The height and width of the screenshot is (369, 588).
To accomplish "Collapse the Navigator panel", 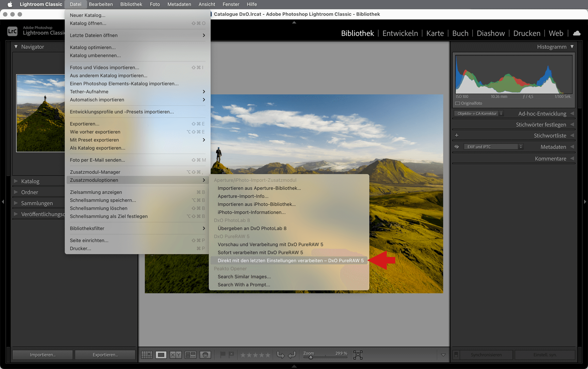I will tap(16, 47).
